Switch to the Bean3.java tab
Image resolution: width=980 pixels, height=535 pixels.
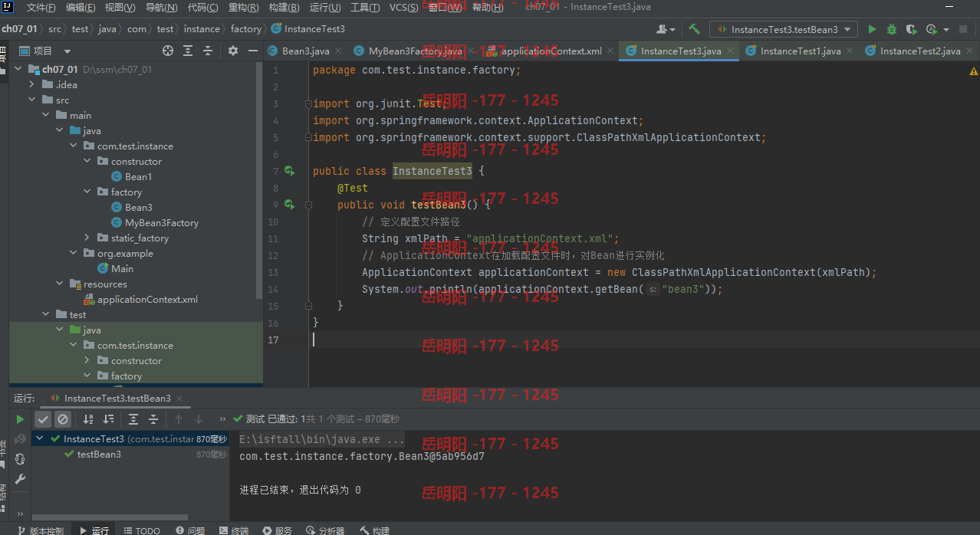tap(305, 51)
